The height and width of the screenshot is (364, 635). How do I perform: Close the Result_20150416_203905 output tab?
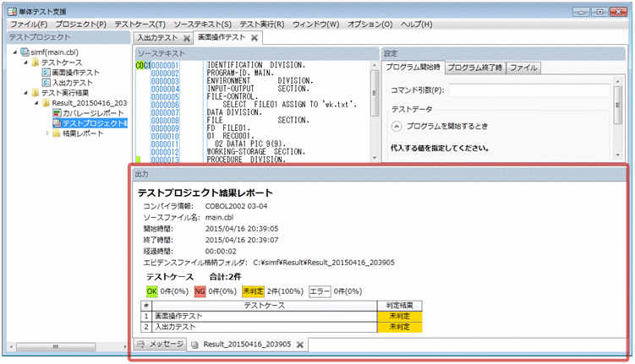300,345
